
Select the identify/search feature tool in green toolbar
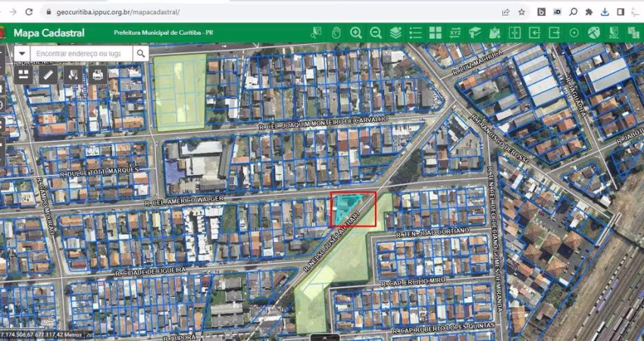coord(317,33)
